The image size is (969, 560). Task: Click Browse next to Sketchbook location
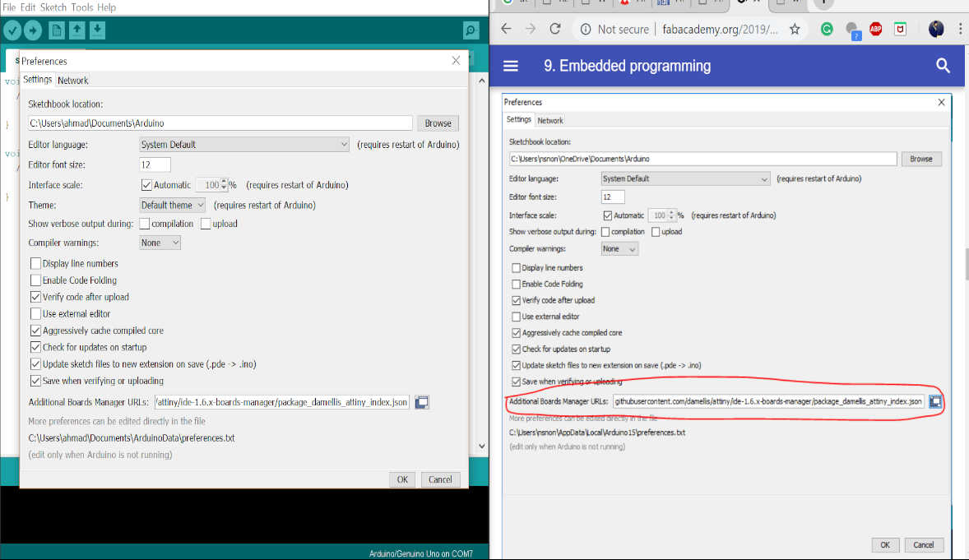[x=438, y=123]
